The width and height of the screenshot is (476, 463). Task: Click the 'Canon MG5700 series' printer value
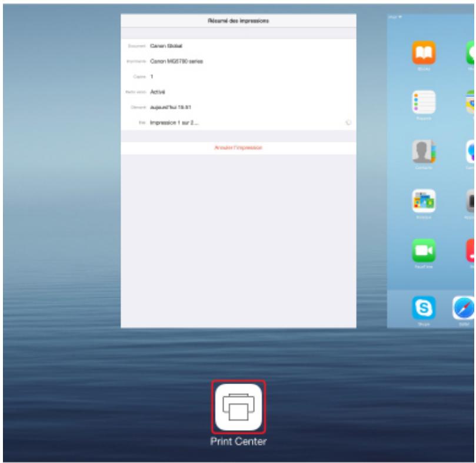tap(177, 61)
